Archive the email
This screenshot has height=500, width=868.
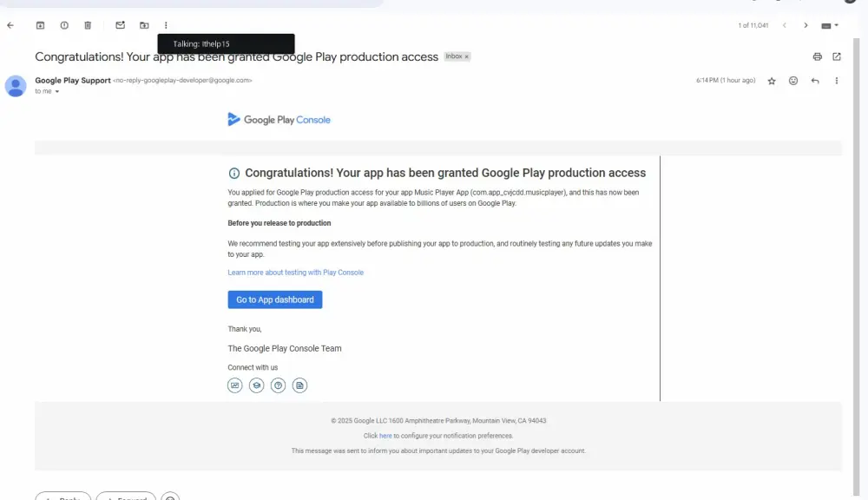pos(40,25)
